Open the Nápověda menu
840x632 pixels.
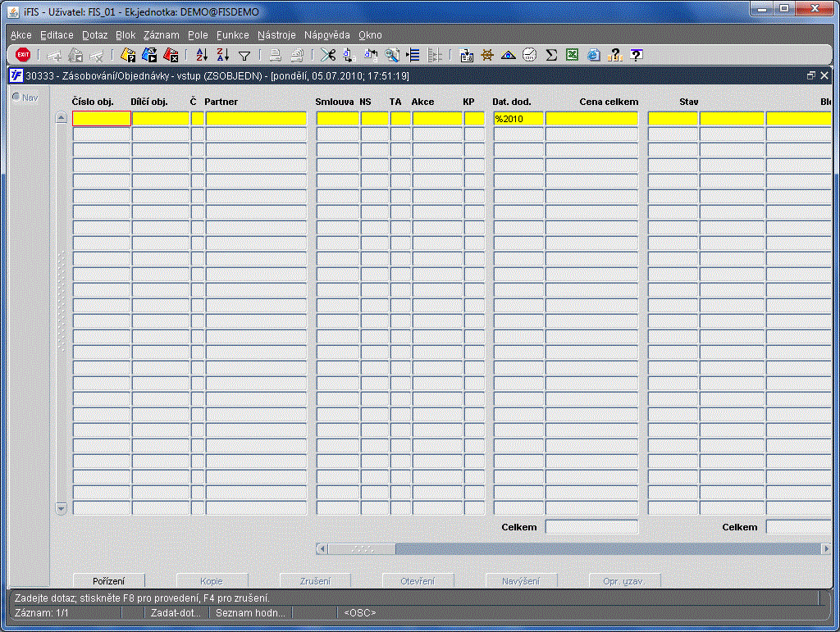[x=326, y=34]
